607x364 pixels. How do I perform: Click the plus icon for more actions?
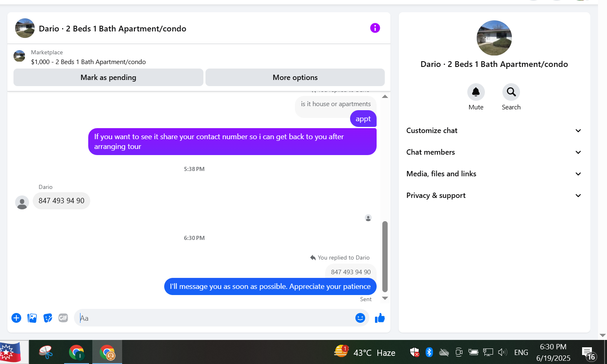pyautogui.click(x=16, y=318)
